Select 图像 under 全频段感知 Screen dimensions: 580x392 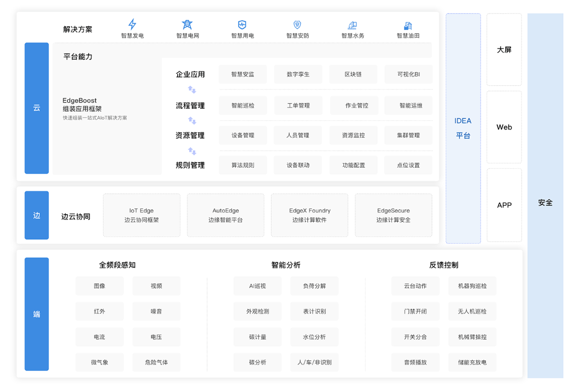click(99, 286)
